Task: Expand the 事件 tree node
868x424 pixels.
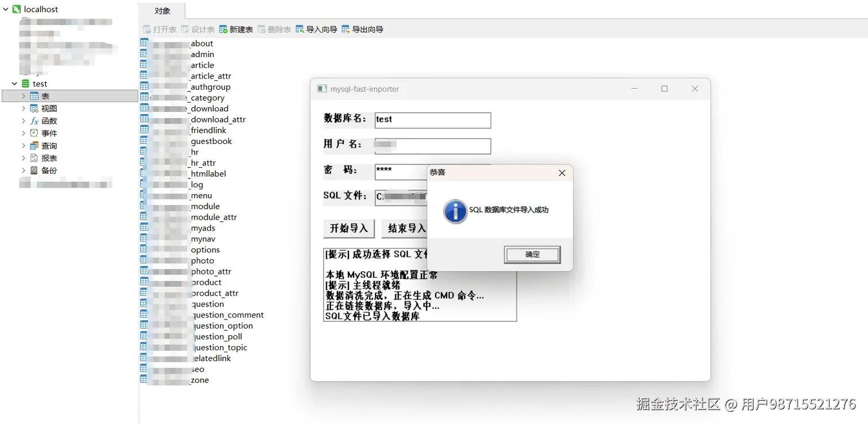Action: coord(23,133)
